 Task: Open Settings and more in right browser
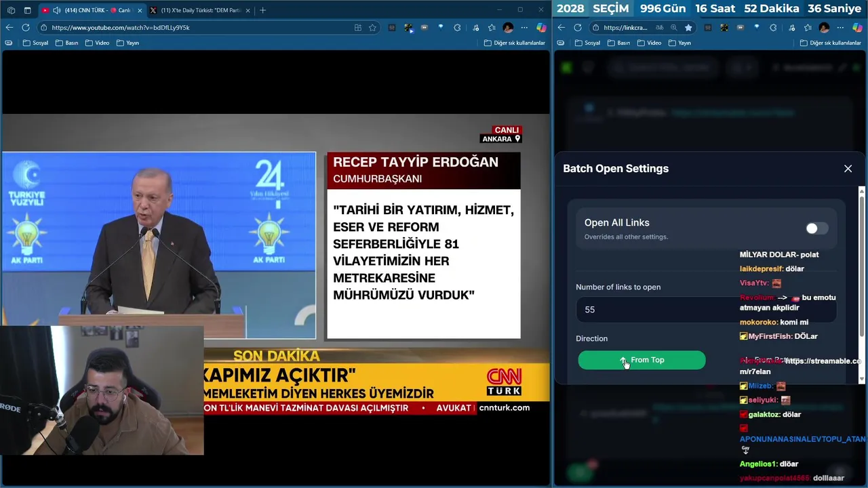point(840,28)
